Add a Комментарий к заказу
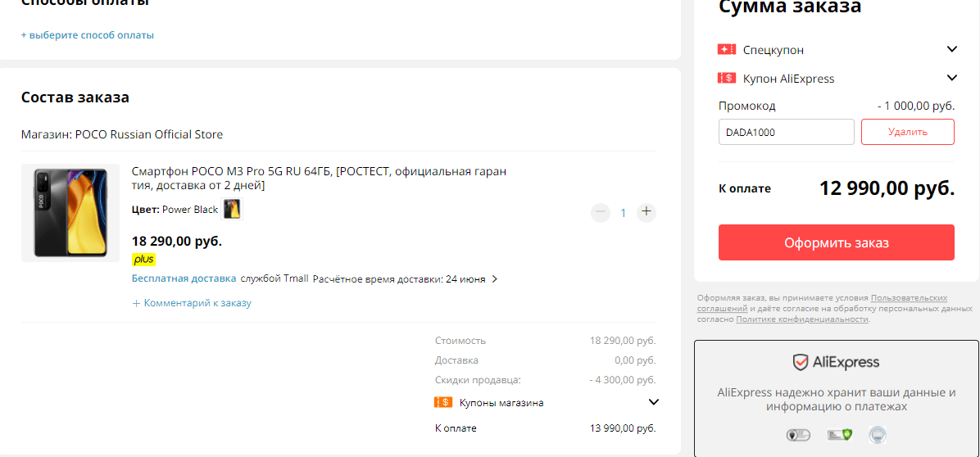The width and height of the screenshot is (980, 457). coord(192,303)
